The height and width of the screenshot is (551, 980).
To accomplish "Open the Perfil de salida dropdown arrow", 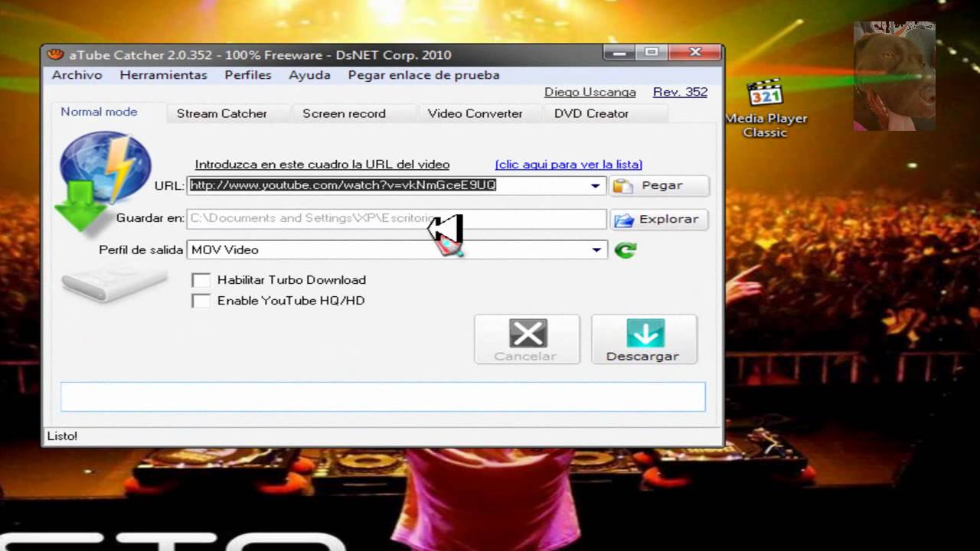I will tap(596, 250).
